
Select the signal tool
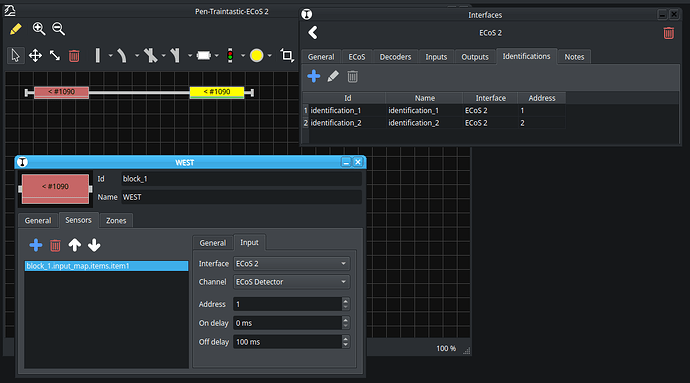(230, 55)
